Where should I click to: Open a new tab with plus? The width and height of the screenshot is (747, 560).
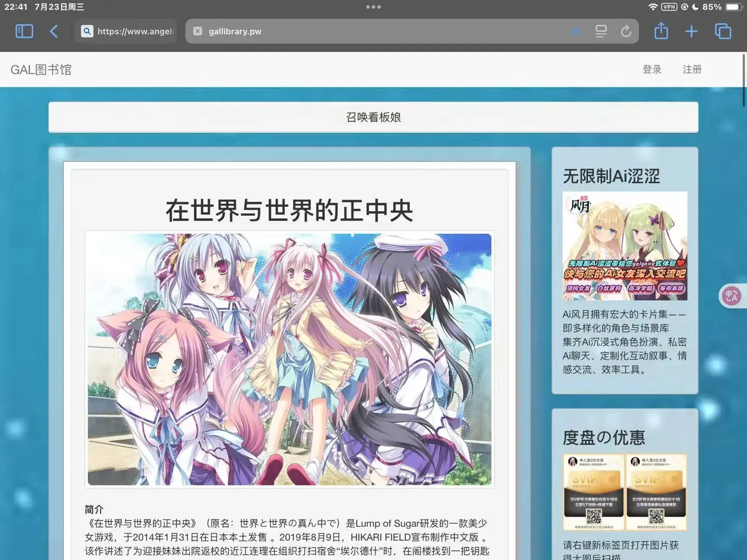(691, 31)
